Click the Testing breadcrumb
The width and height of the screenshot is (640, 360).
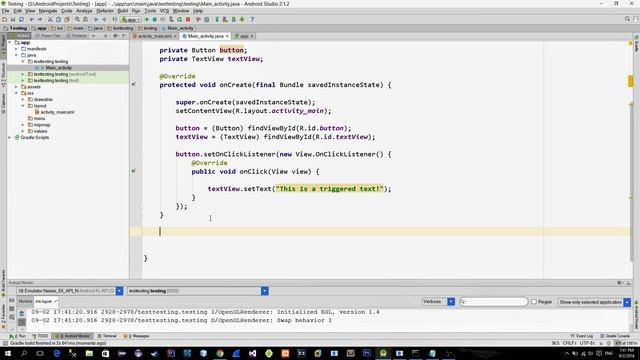pos(15,28)
